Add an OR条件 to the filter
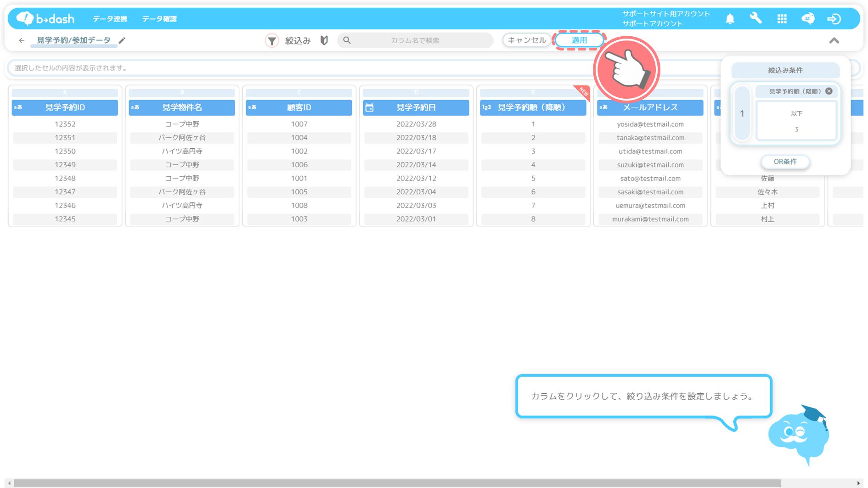This screenshot has height=488, width=868. [785, 162]
